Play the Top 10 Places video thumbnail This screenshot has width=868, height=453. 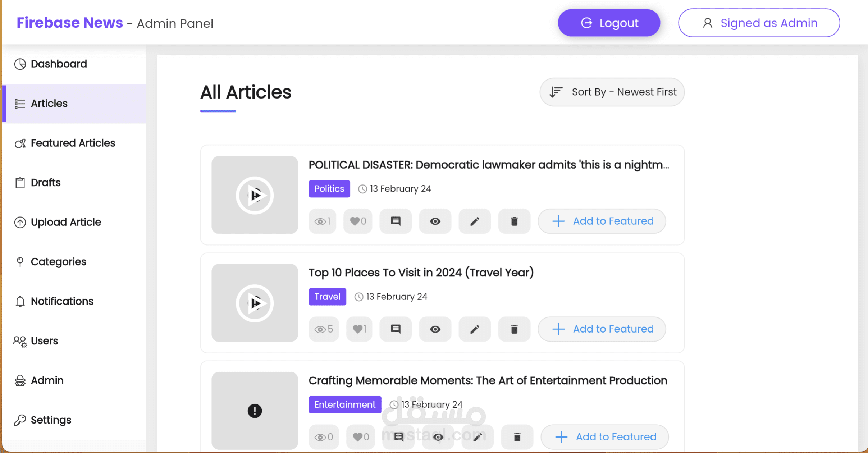tap(255, 303)
